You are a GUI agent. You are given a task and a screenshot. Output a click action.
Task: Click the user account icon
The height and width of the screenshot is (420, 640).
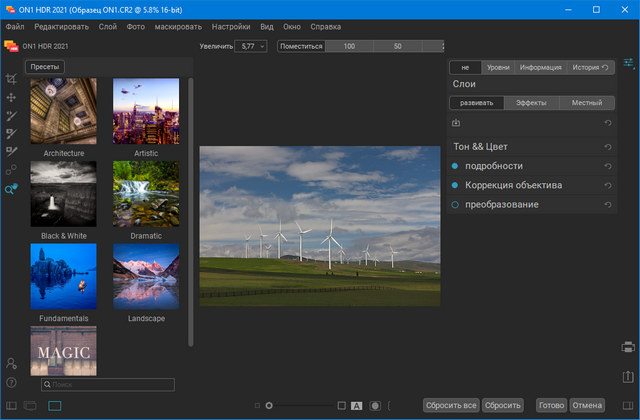(x=11, y=363)
